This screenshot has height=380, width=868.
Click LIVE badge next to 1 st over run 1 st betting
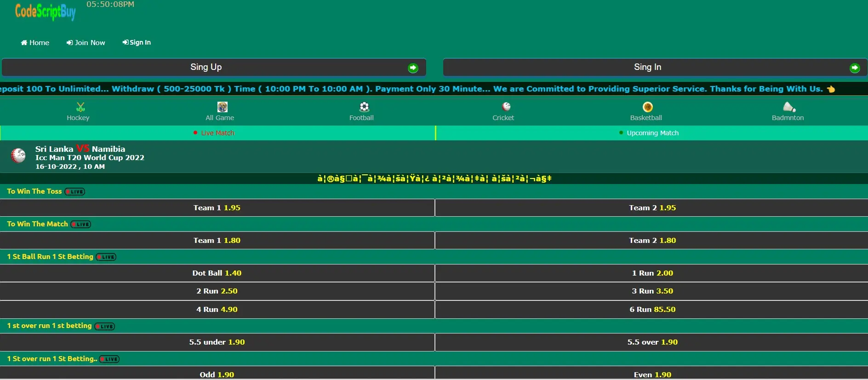tap(105, 327)
